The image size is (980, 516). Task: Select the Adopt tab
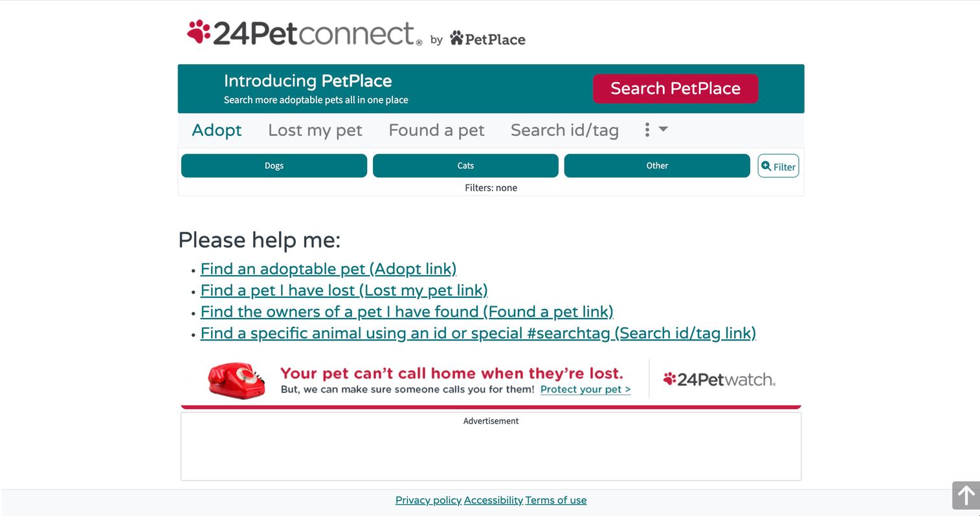tap(217, 130)
